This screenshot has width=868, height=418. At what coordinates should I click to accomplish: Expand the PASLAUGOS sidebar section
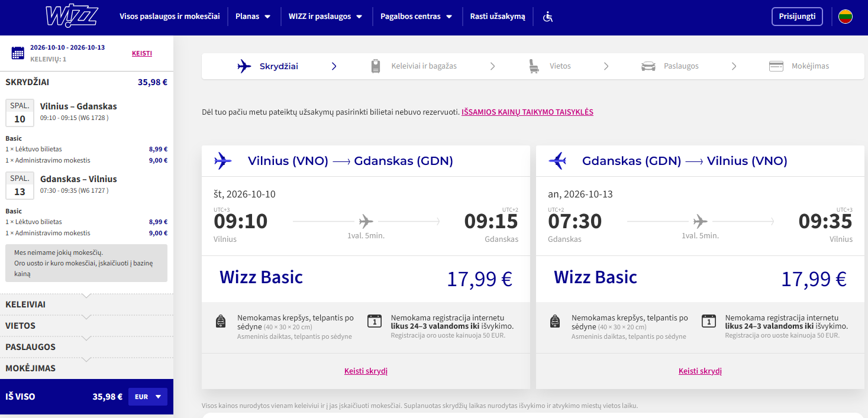(x=86, y=347)
